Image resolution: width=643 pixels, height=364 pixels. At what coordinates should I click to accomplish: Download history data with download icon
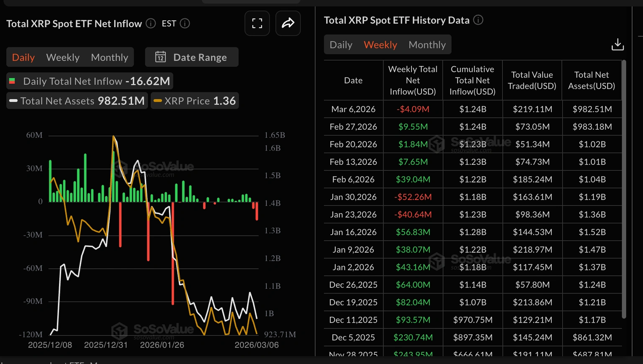tap(617, 45)
